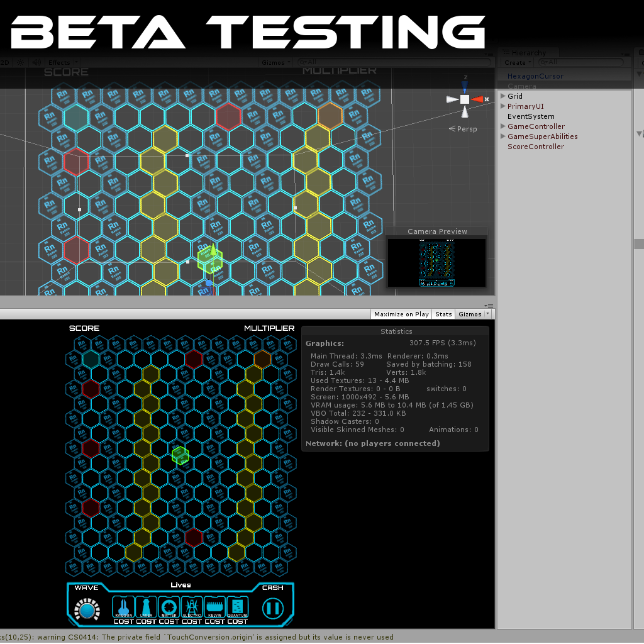Viewport: 644px width, 644px height.
Task: Click the red X axis cone of gizmo
Action: tap(477, 99)
